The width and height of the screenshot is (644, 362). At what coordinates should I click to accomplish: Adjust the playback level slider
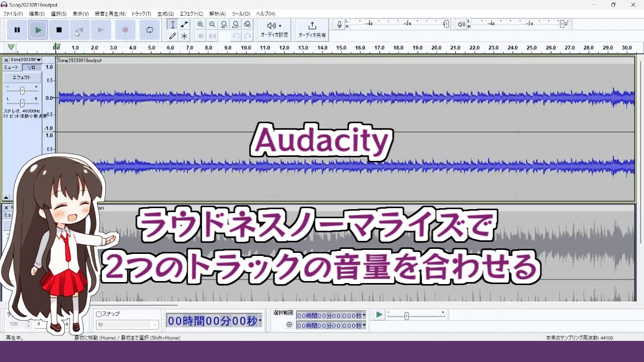pyautogui.click(x=562, y=24)
